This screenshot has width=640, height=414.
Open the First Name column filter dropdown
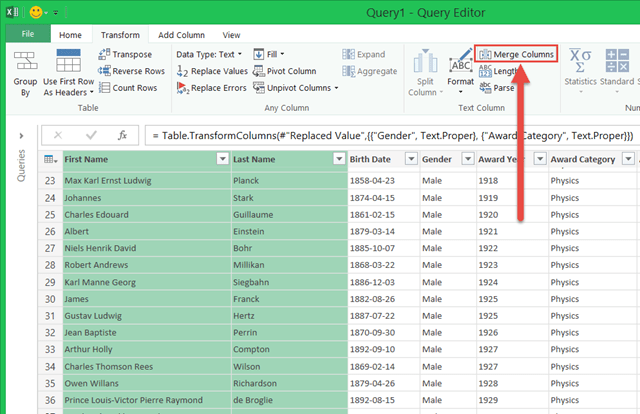tap(222, 159)
